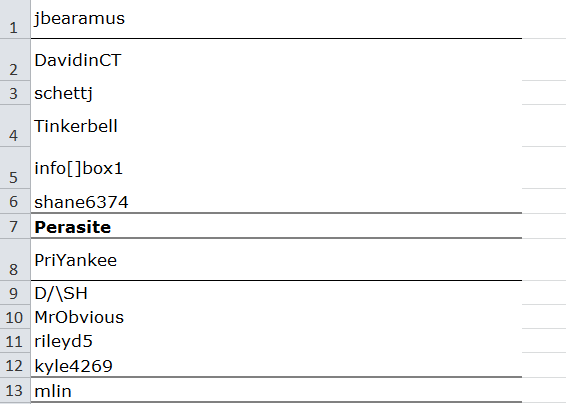Click the schettj cell

pos(276,93)
